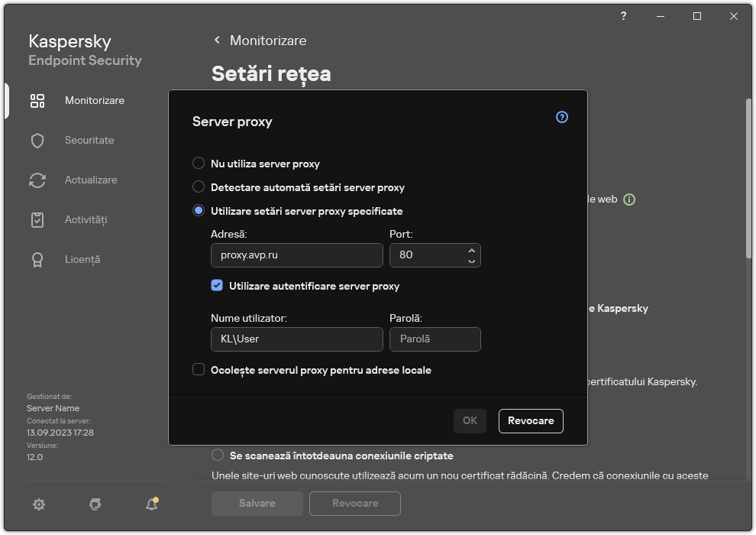Click the Adresă input field
The width and height of the screenshot is (756, 535).
(296, 255)
